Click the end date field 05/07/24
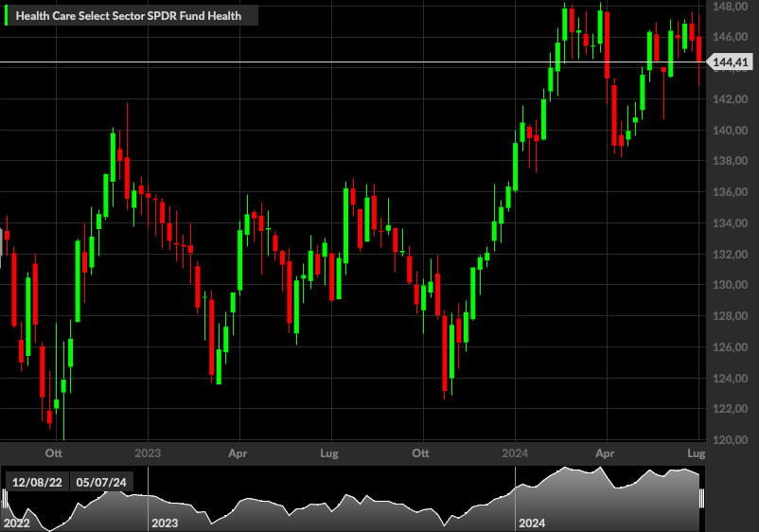The image size is (759, 532). click(101, 482)
